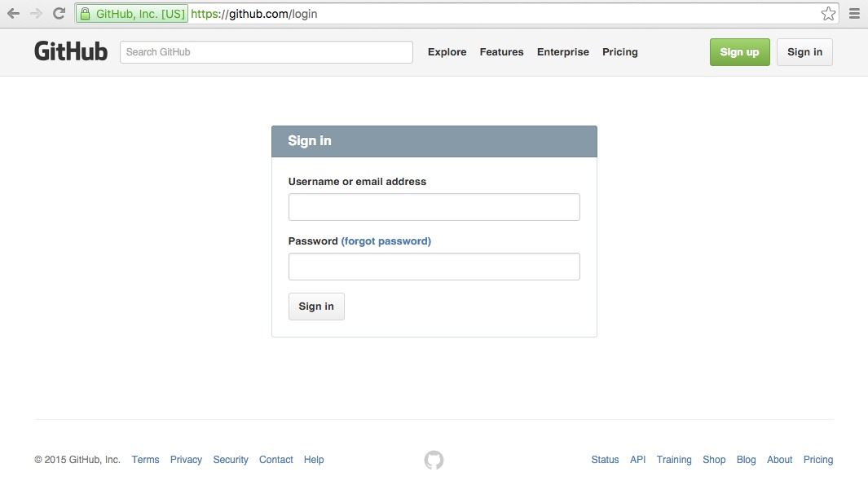The width and height of the screenshot is (868, 503).
Task: Click the Search GitHub input field
Action: pos(266,51)
